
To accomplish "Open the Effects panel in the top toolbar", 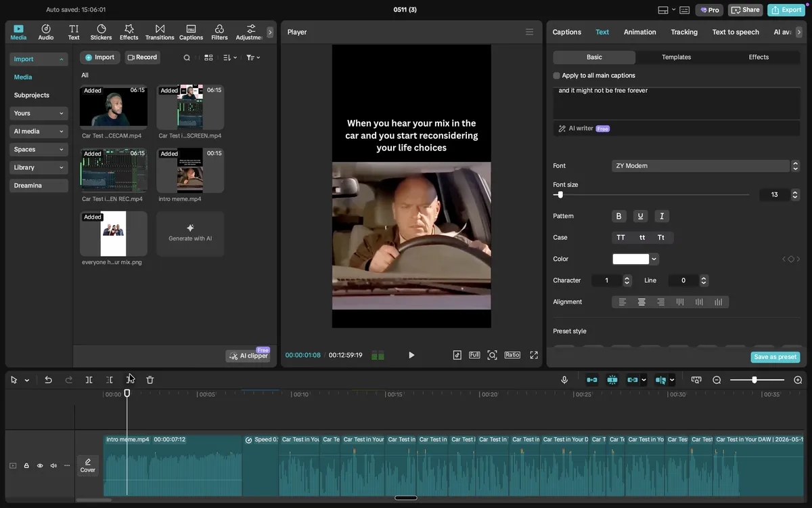I will point(129,33).
